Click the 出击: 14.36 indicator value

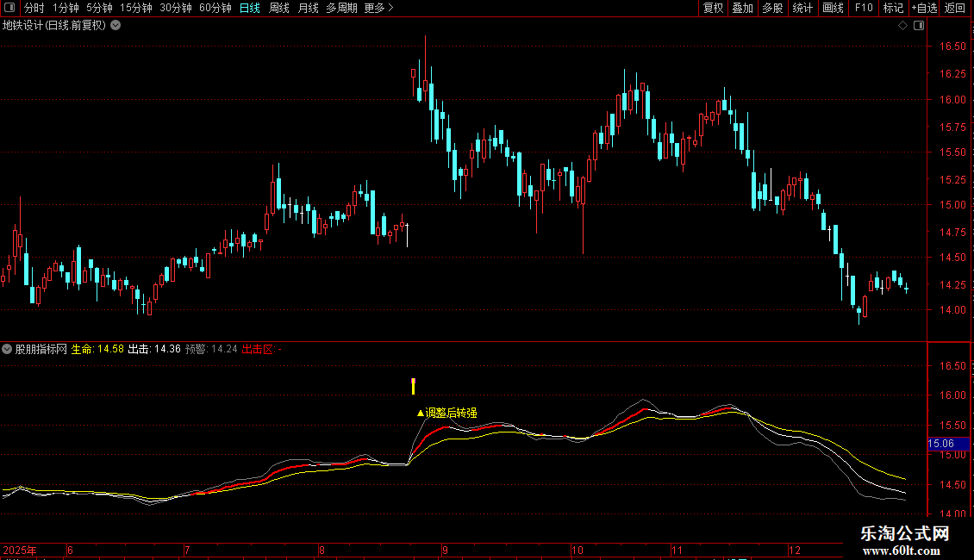pos(154,349)
